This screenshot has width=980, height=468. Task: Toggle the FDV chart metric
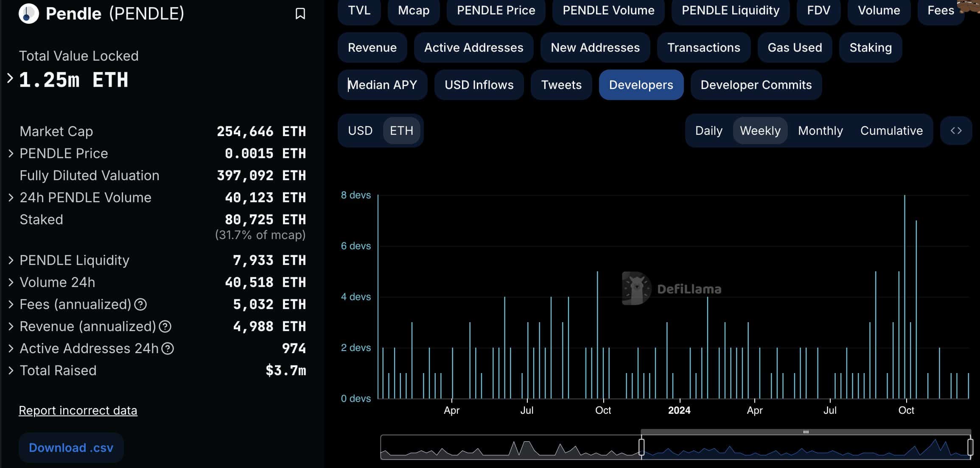pyautogui.click(x=818, y=11)
